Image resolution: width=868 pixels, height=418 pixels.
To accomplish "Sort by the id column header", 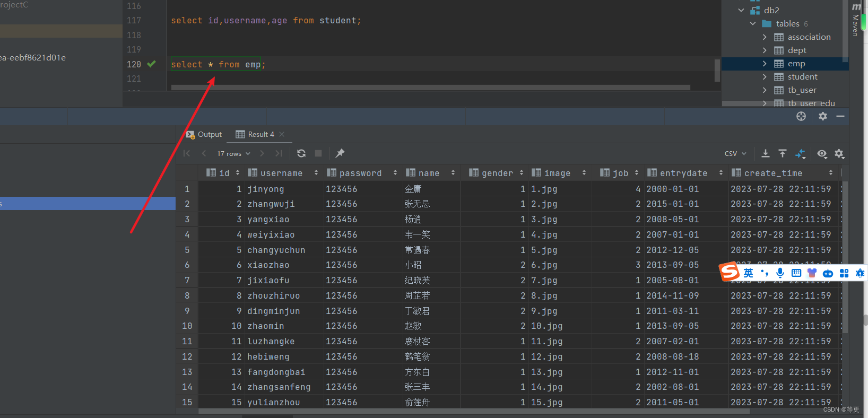I will tap(223, 173).
